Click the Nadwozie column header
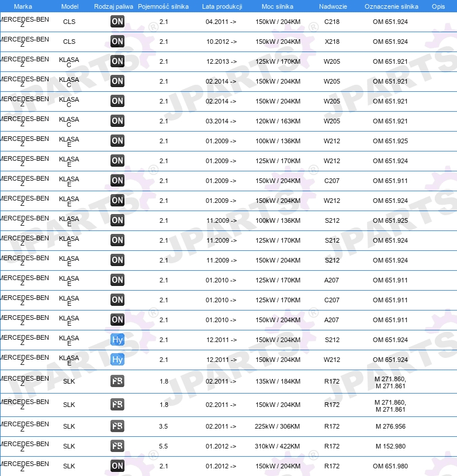The height and width of the screenshot is (476, 457). 333,6
